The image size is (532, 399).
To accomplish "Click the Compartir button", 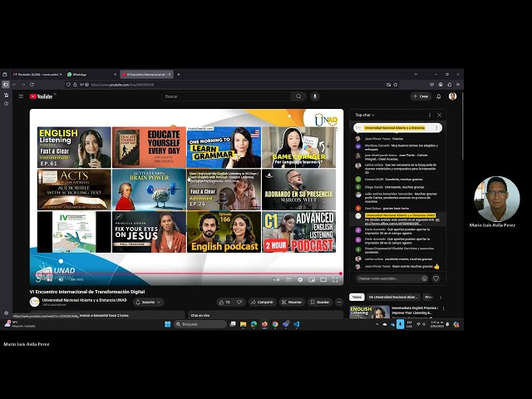I will [x=262, y=302].
